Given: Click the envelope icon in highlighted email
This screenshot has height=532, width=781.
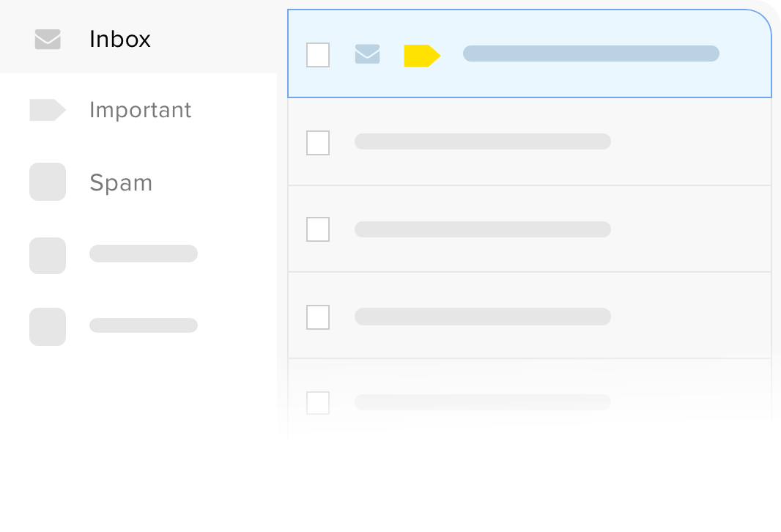Looking at the screenshot, I should [x=367, y=54].
